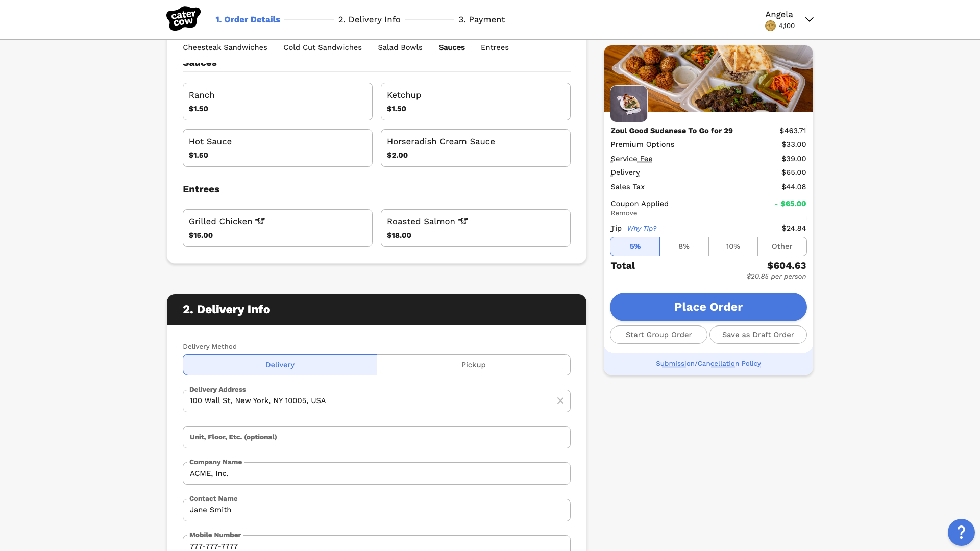The width and height of the screenshot is (980, 551).
Task: Jump to Entrees category
Action: (x=495, y=47)
